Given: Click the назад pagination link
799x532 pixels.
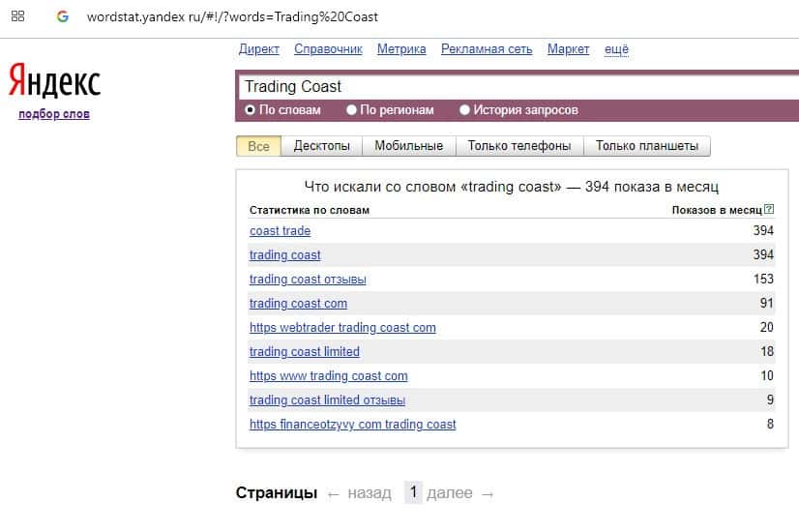Looking at the screenshot, I should pos(370,492).
